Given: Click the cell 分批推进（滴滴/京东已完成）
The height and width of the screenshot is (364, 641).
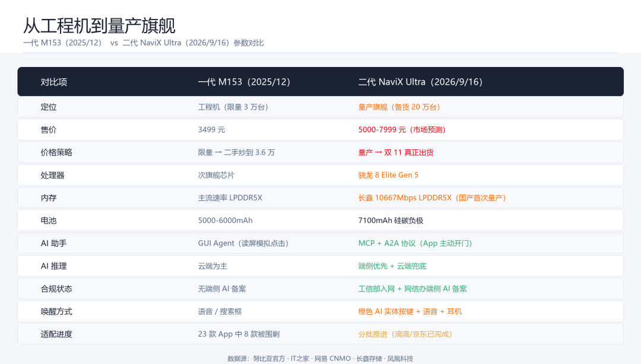Looking at the screenshot, I should (405, 334).
